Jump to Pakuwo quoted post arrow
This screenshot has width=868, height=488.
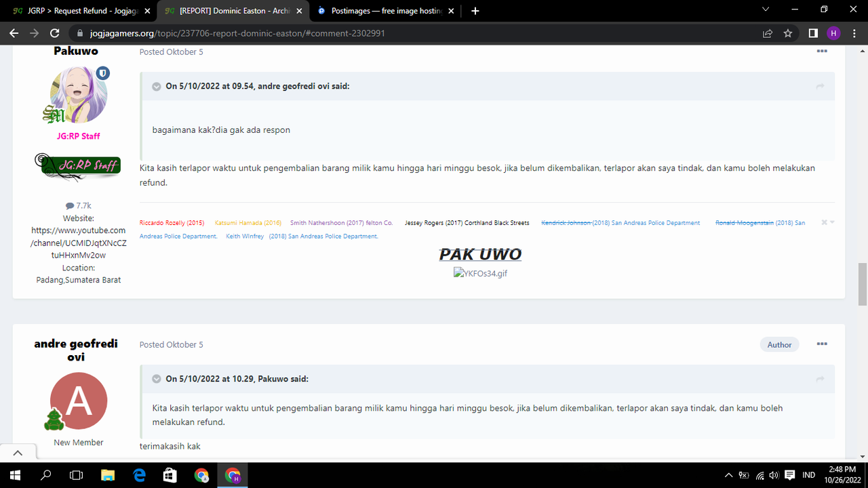[820, 379]
